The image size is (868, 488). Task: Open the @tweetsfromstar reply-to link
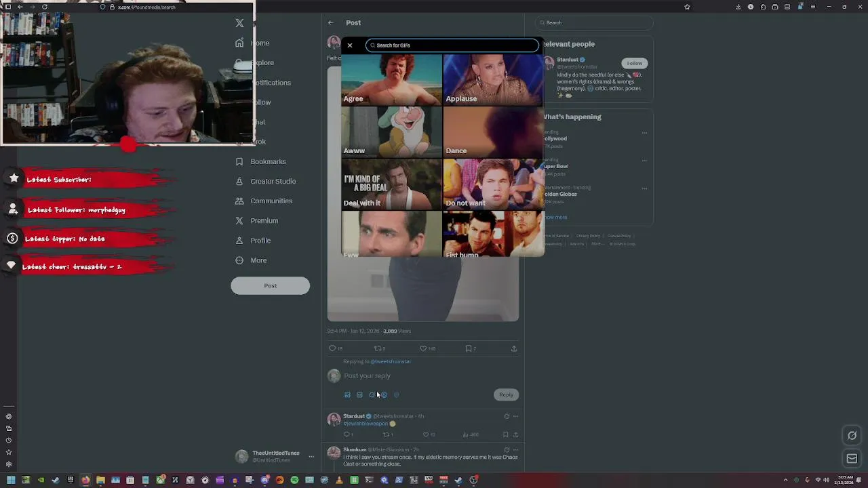(x=391, y=362)
